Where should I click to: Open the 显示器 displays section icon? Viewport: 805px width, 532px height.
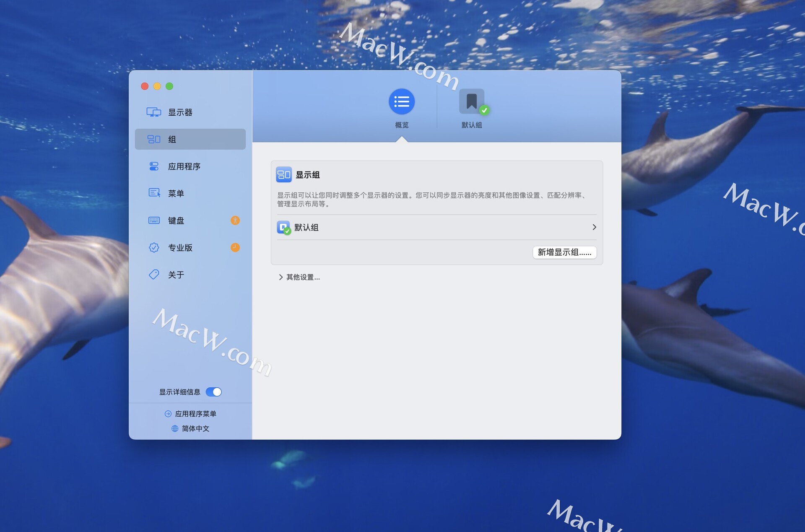153,112
